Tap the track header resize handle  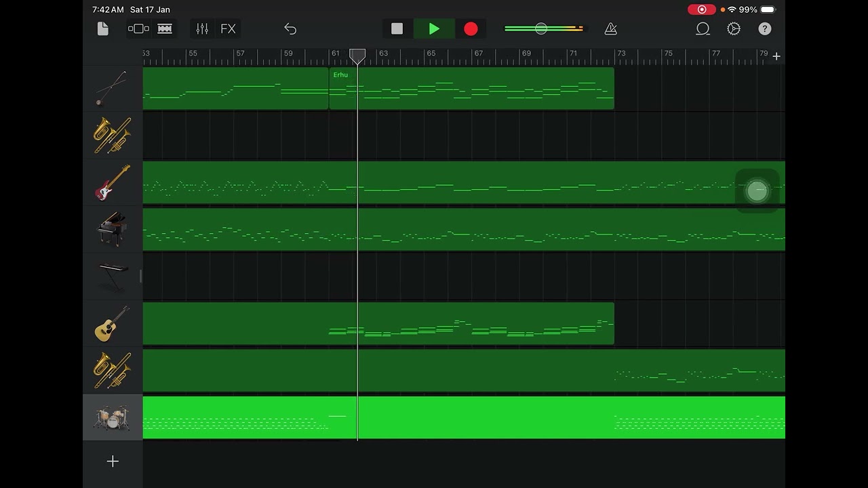pyautogui.click(x=141, y=276)
